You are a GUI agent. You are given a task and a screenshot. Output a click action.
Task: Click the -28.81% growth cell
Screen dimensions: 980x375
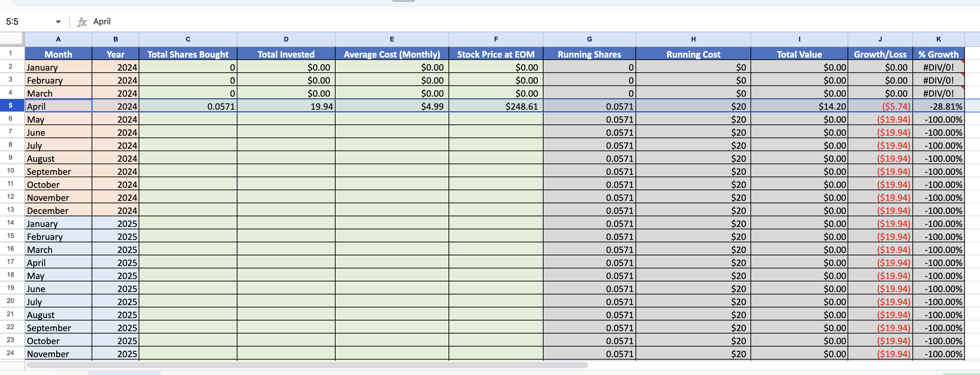(x=938, y=106)
